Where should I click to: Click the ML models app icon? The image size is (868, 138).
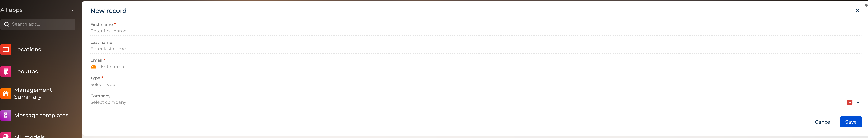6,136
